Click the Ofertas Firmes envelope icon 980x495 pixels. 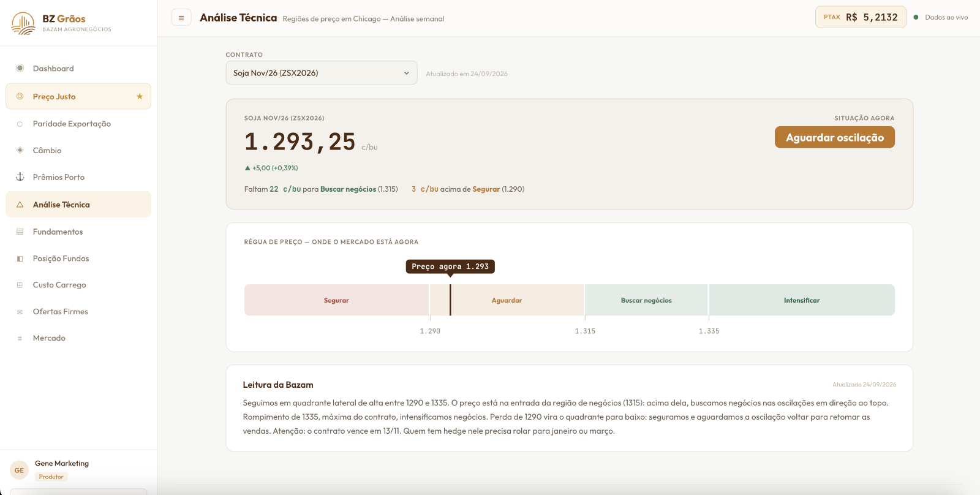[x=20, y=312]
